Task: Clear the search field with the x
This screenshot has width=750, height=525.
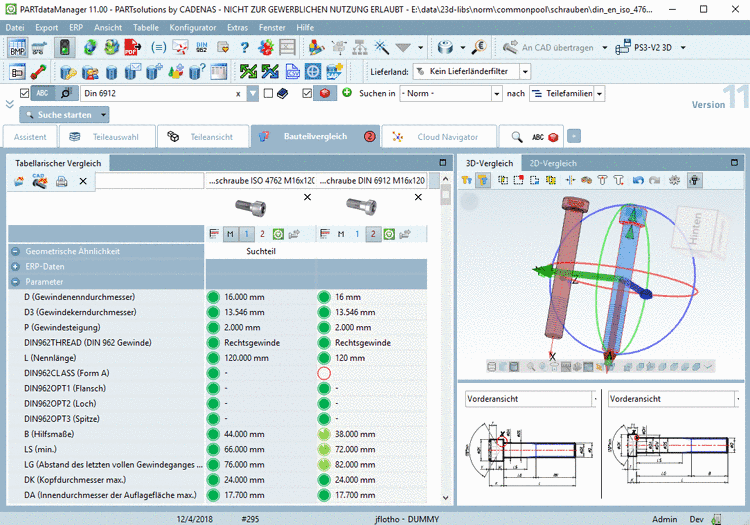Action: [x=238, y=94]
